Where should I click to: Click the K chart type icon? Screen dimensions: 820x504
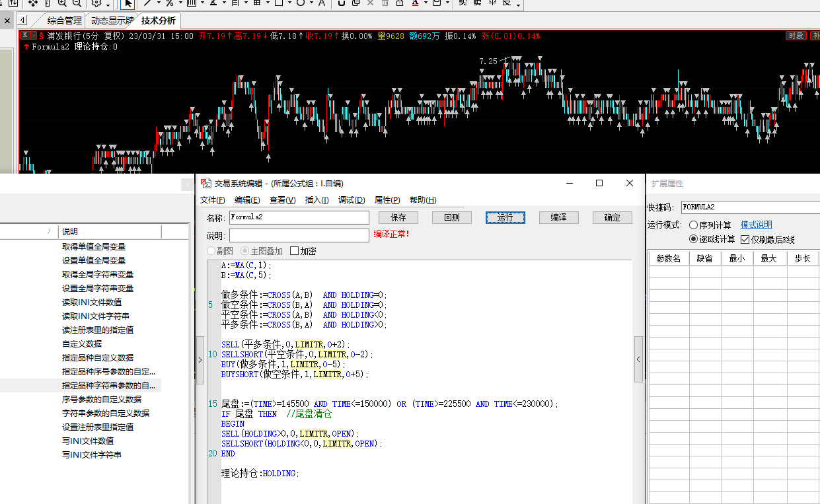click(24, 35)
